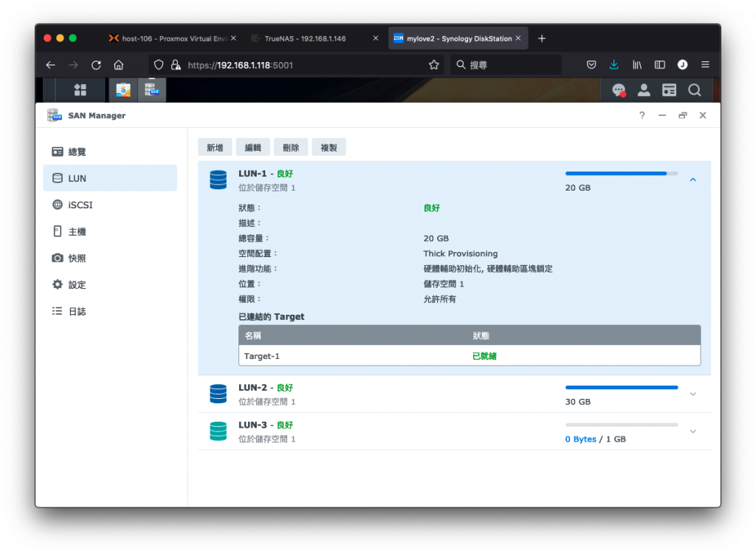Image resolution: width=756 pixels, height=554 pixels.
Task: Open 主機 hosts section in sidebar
Action: pos(110,232)
